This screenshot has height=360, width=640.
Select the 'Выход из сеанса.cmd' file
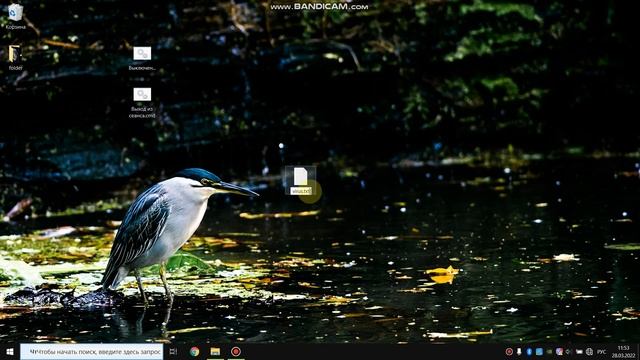142,103
